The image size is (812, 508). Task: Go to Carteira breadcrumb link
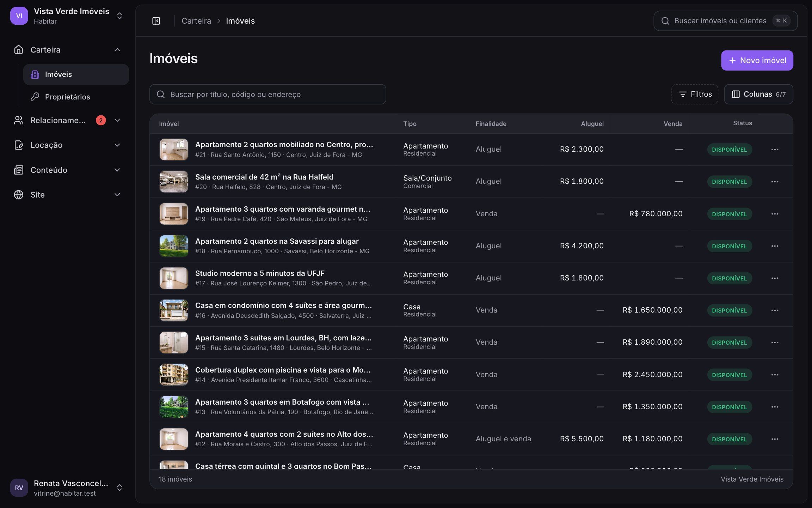196,21
